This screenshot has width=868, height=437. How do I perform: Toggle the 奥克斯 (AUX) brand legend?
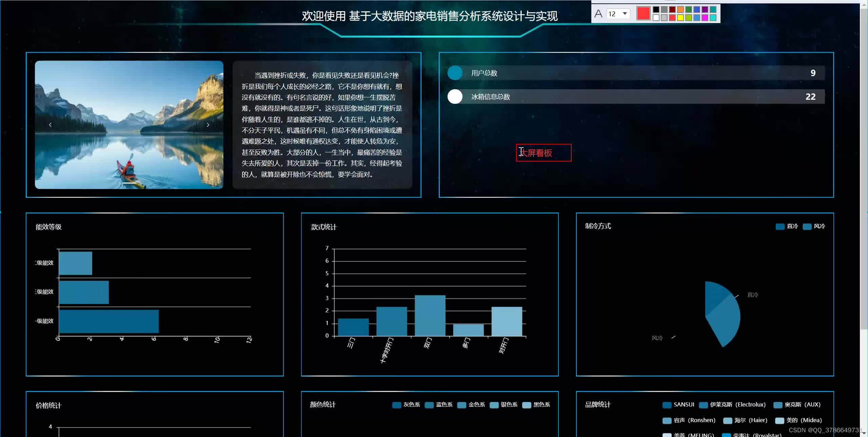pos(797,405)
